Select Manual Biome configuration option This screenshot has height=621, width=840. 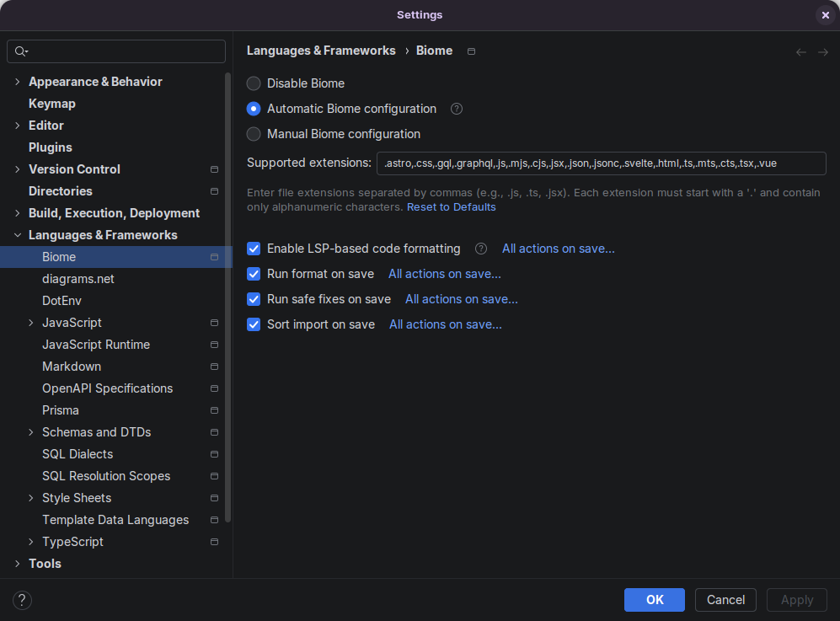254,134
